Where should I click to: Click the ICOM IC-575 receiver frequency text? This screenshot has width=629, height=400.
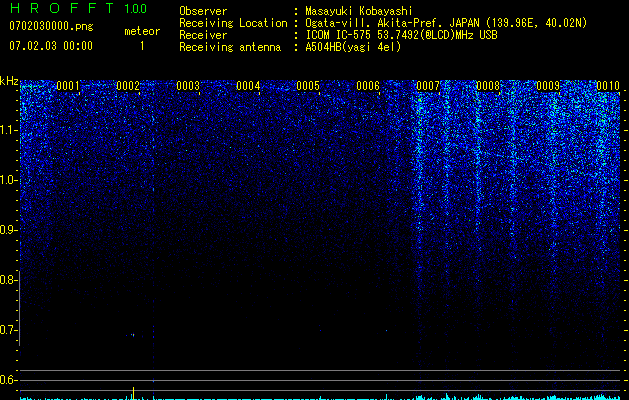click(401, 35)
